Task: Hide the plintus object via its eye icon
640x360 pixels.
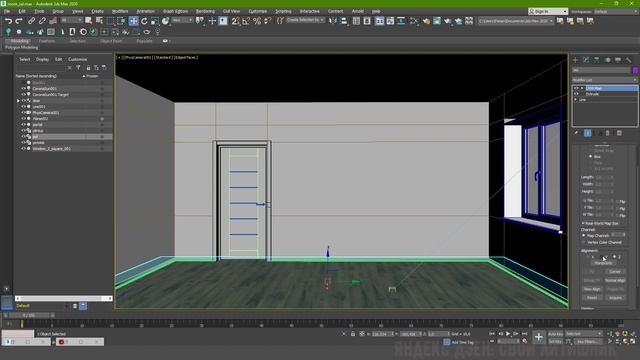Action: point(23,131)
